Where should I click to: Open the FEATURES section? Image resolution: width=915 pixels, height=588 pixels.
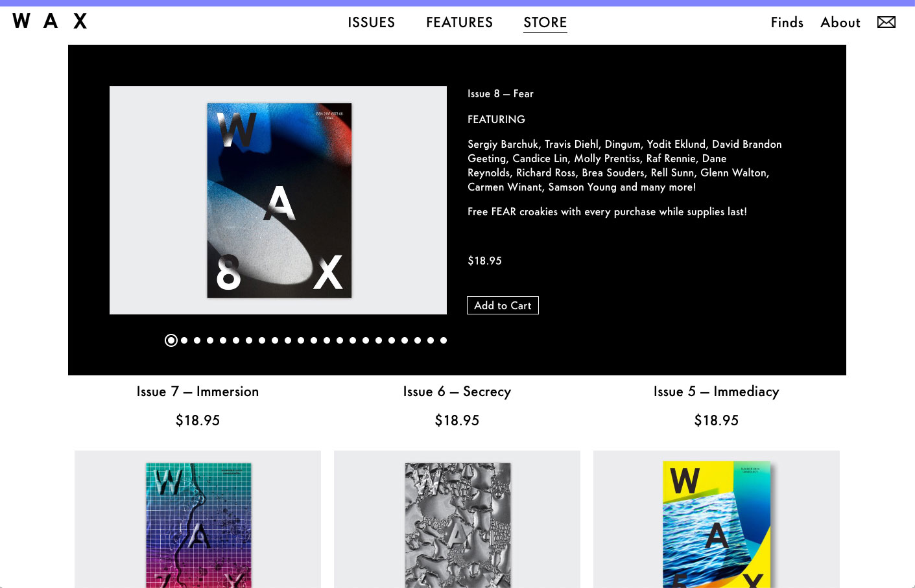[459, 22]
